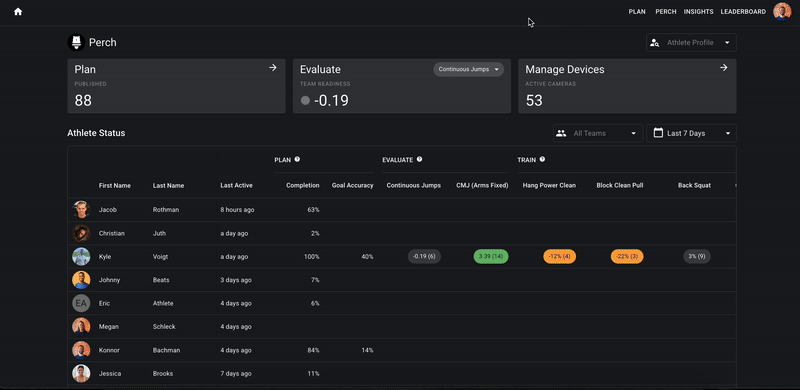Viewport: 800px width, 390px height.
Task: Sort by Goal Accuracy column header
Action: 353,186
